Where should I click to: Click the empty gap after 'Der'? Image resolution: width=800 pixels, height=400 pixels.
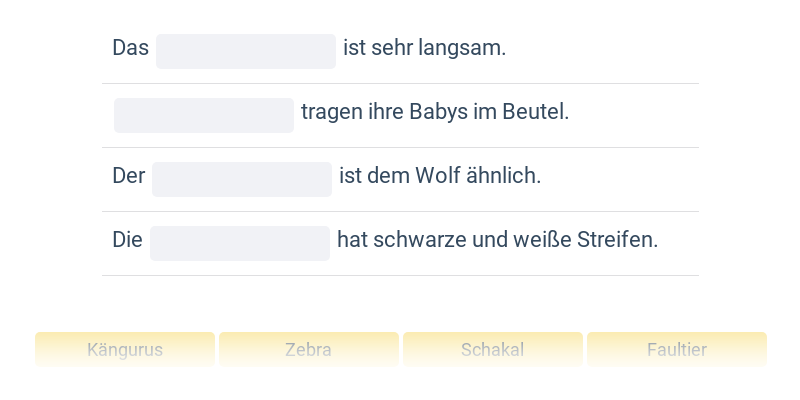tap(242, 179)
